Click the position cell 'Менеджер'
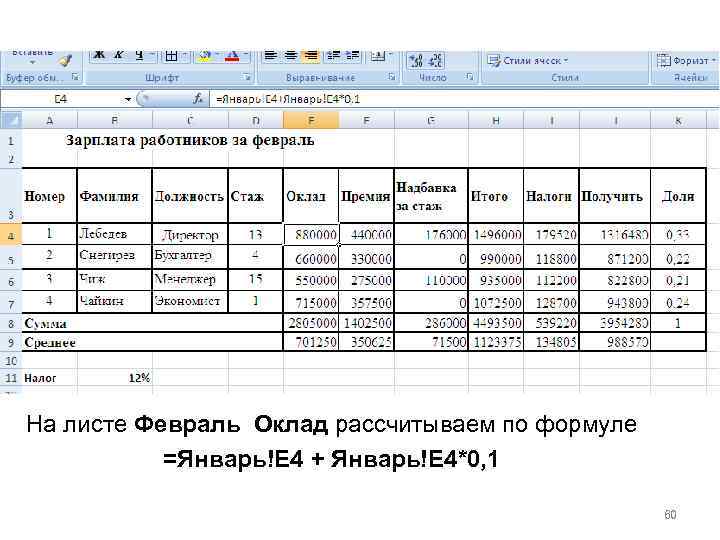The height and width of the screenshot is (540, 720). click(x=190, y=279)
